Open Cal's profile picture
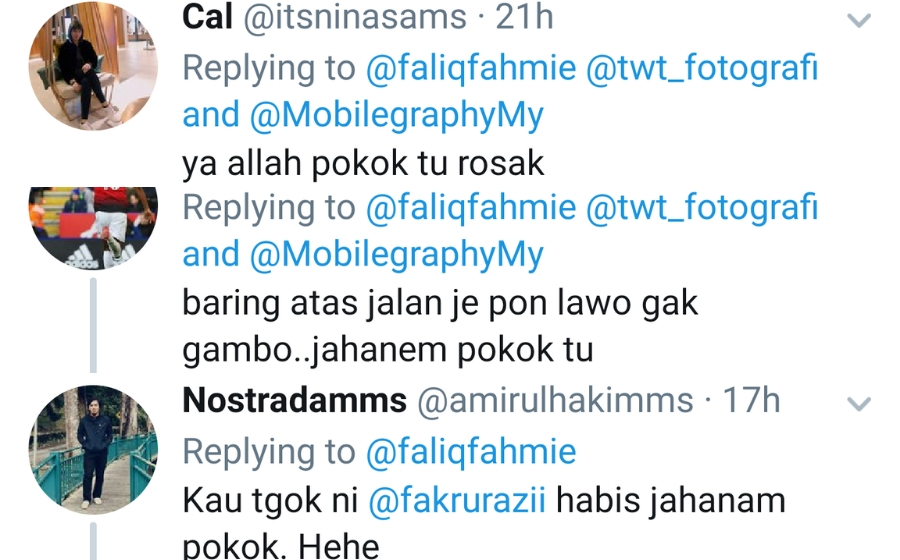This screenshot has height=560, width=900. coord(93,66)
